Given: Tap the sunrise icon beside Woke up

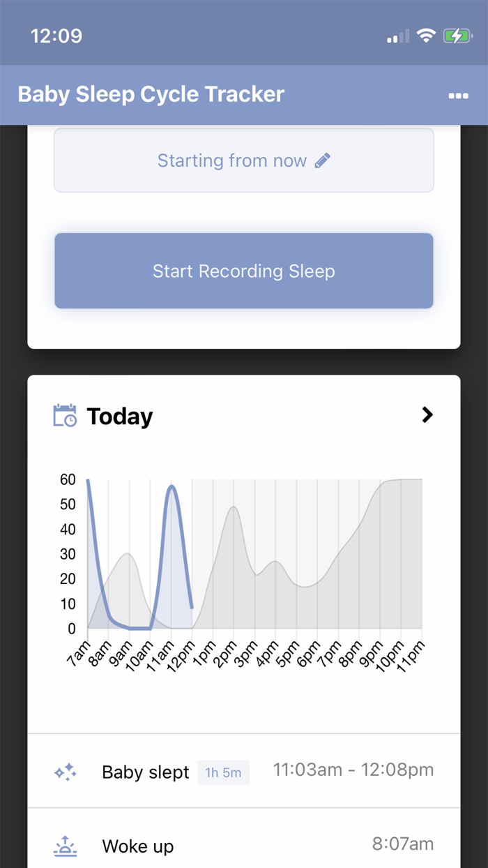Looking at the screenshot, I should click(64, 846).
